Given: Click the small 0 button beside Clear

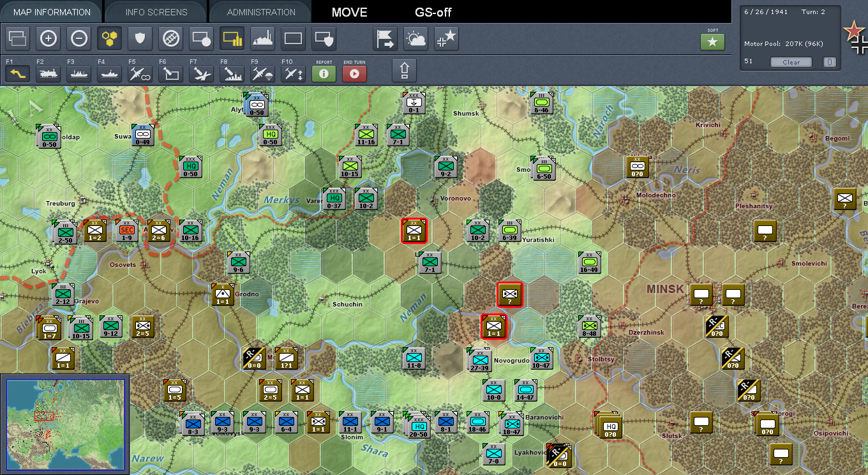Looking at the screenshot, I should point(829,62).
